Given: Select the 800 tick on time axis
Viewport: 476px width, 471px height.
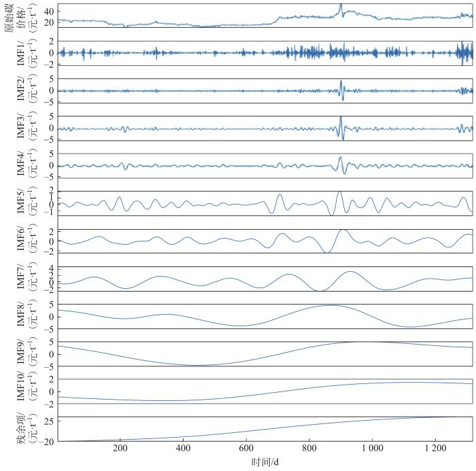Looking at the screenshot, I should click(309, 449).
